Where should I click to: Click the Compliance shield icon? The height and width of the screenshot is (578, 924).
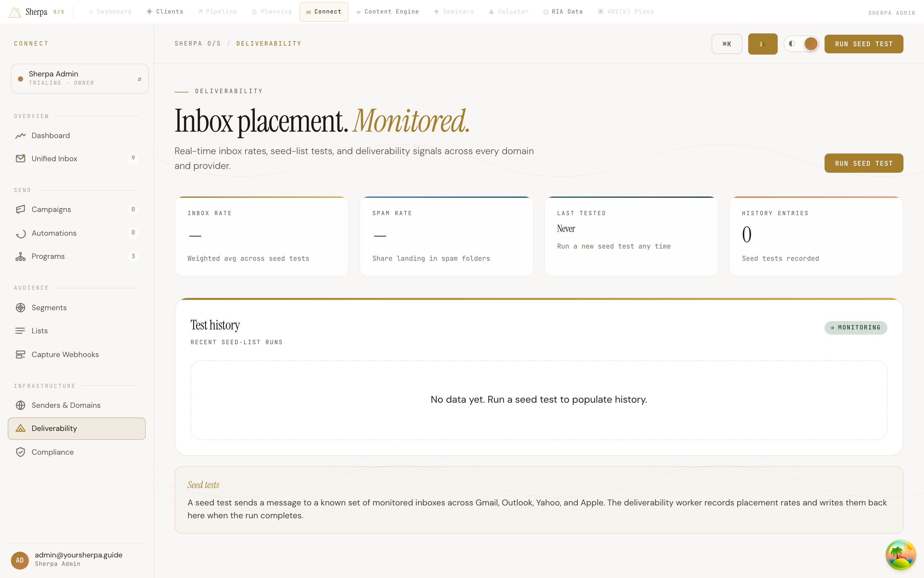coord(21,452)
